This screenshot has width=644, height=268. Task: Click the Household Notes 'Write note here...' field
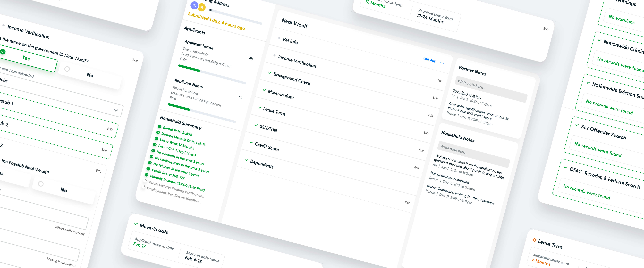[x=474, y=154]
